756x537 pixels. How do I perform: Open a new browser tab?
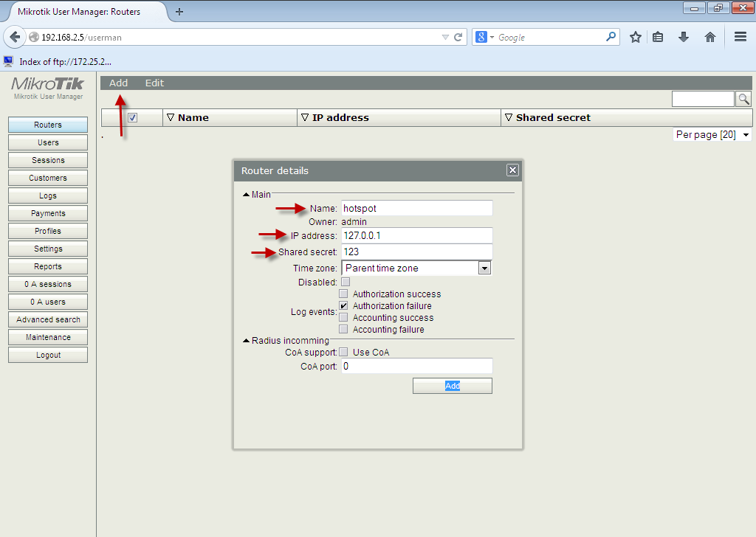pyautogui.click(x=179, y=12)
